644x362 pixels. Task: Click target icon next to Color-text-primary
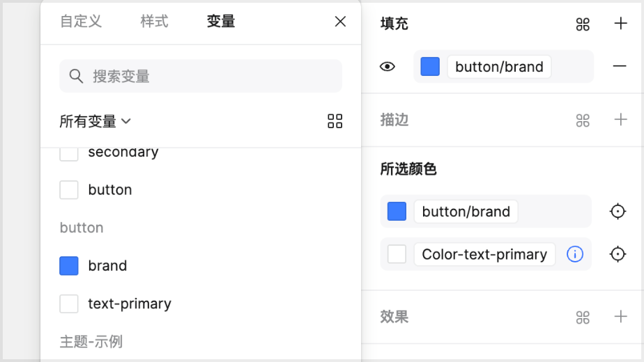pyautogui.click(x=618, y=254)
